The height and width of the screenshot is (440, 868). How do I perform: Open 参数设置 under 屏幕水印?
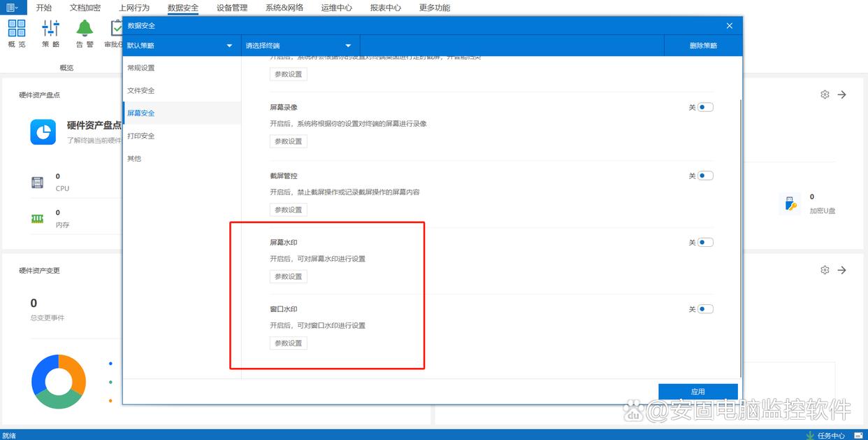point(289,276)
